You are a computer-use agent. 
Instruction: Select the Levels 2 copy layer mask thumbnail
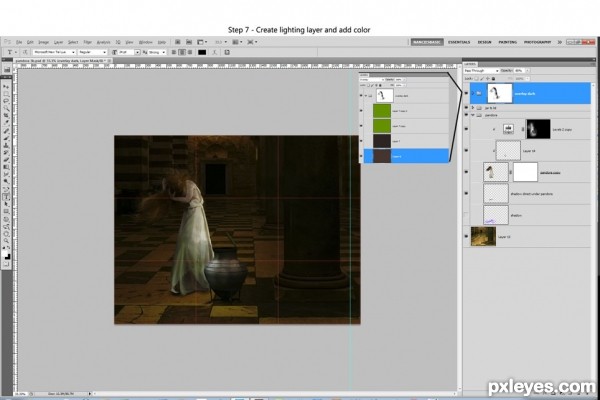(538, 129)
